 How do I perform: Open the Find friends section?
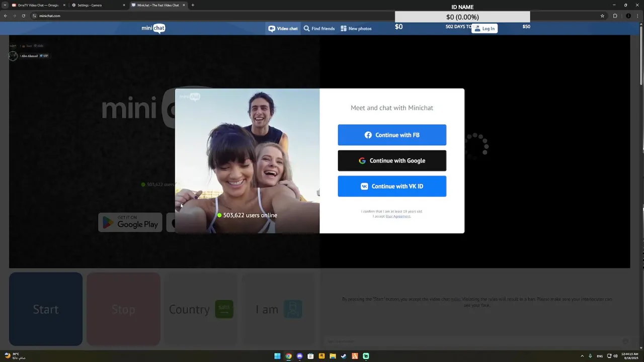point(319,29)
